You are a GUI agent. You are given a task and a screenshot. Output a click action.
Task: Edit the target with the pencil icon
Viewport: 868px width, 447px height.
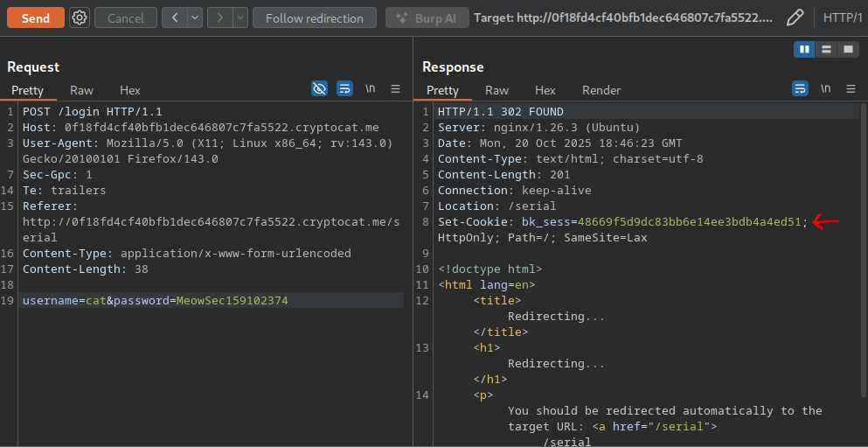tap(795, 17)
